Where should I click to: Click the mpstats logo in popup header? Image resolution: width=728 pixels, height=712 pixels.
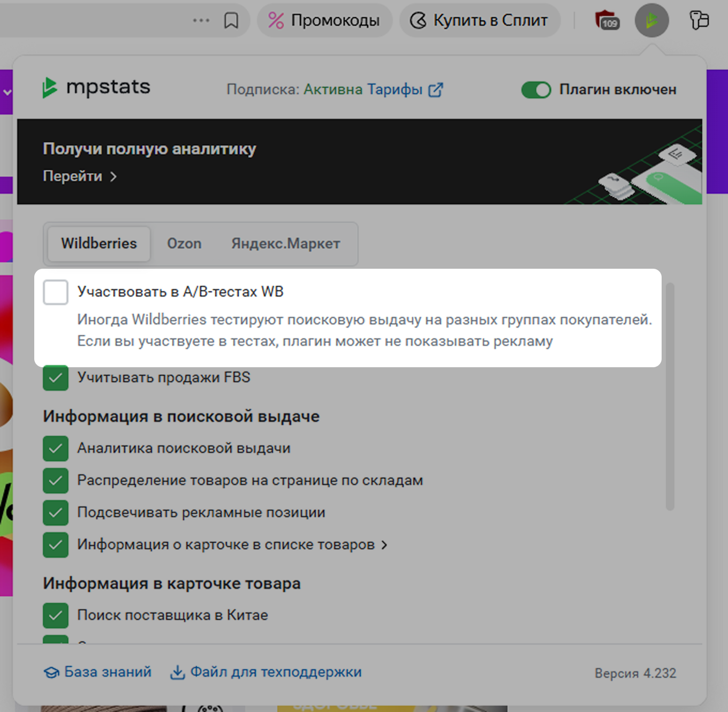(96, 88)
